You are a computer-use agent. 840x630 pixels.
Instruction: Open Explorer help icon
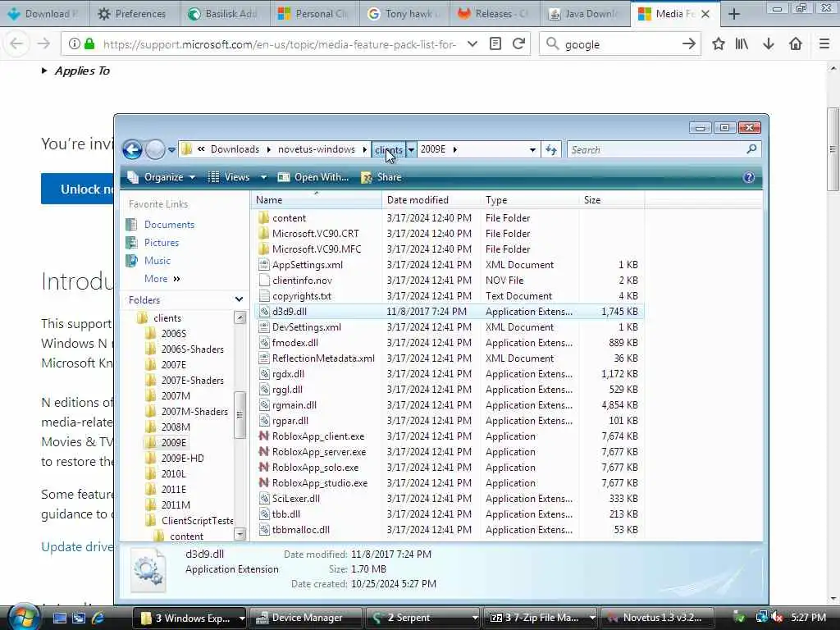point(749,177)
